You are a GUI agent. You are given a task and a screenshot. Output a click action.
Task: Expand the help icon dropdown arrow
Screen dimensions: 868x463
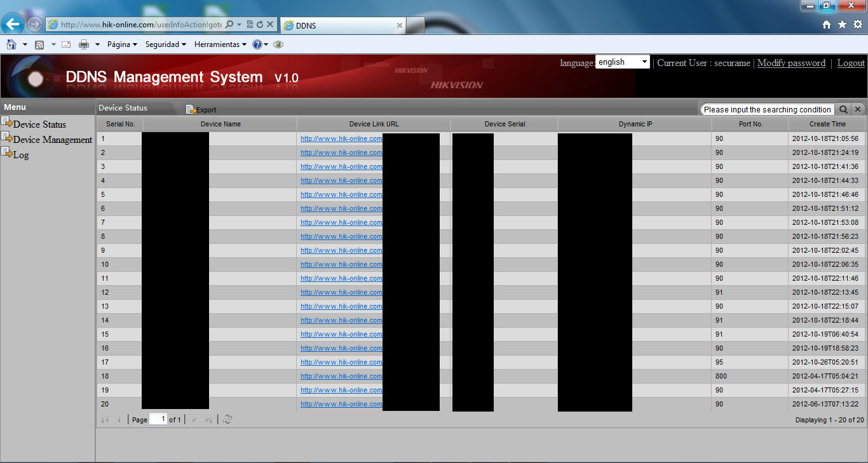(266, 44)
